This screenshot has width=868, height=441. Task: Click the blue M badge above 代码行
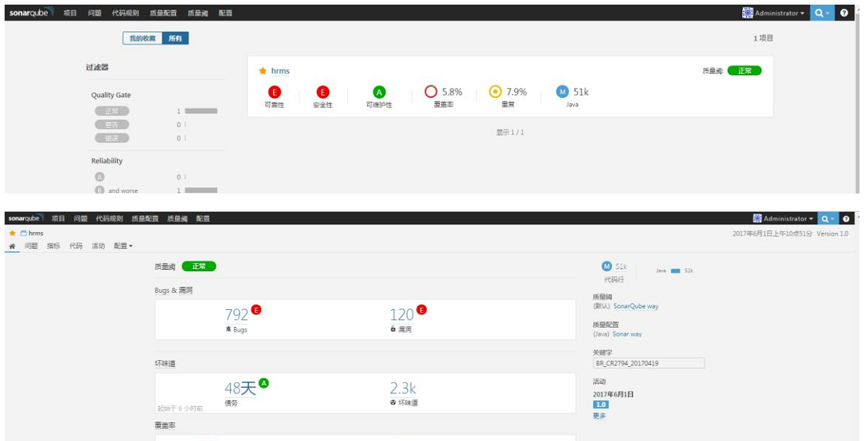(x=606, y=267)
